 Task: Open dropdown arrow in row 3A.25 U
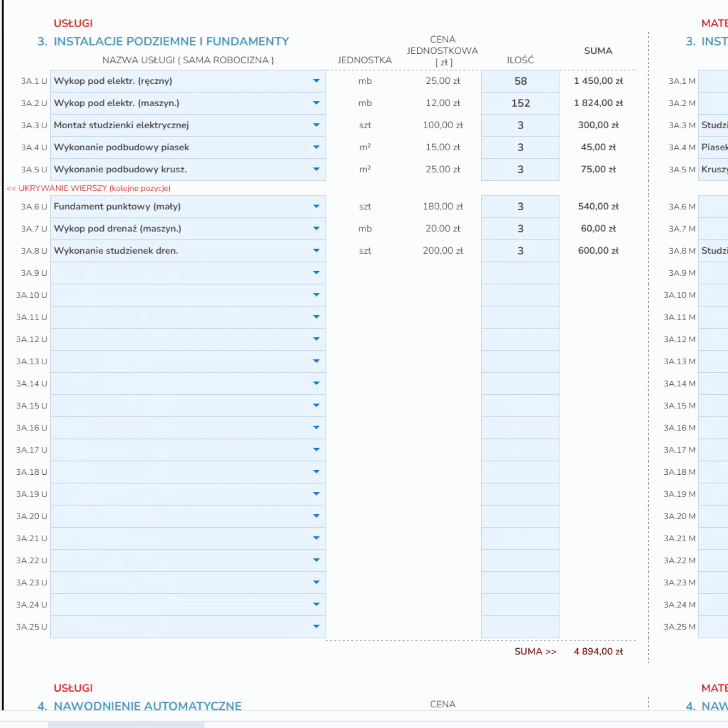tap(316, 627)
